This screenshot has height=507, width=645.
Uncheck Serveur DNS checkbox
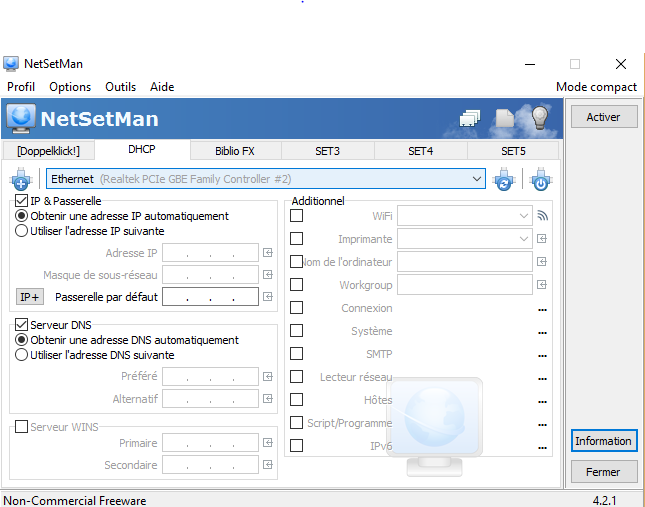coord(21,325)
